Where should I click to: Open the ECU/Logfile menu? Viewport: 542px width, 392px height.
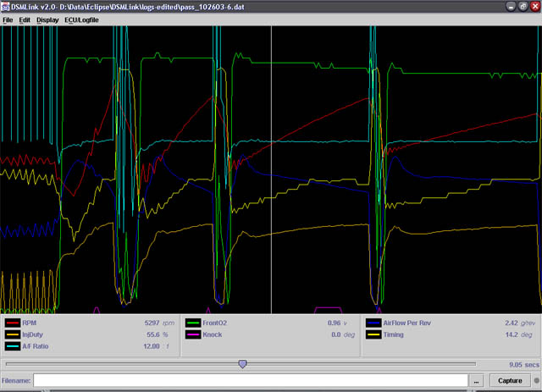coord(82,19)
